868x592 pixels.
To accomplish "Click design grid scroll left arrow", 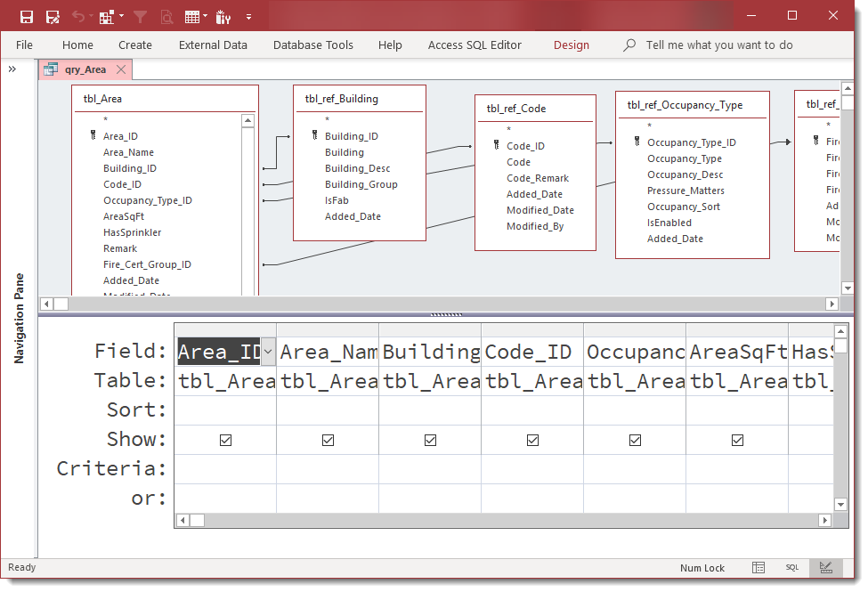I will click(183, 520).
